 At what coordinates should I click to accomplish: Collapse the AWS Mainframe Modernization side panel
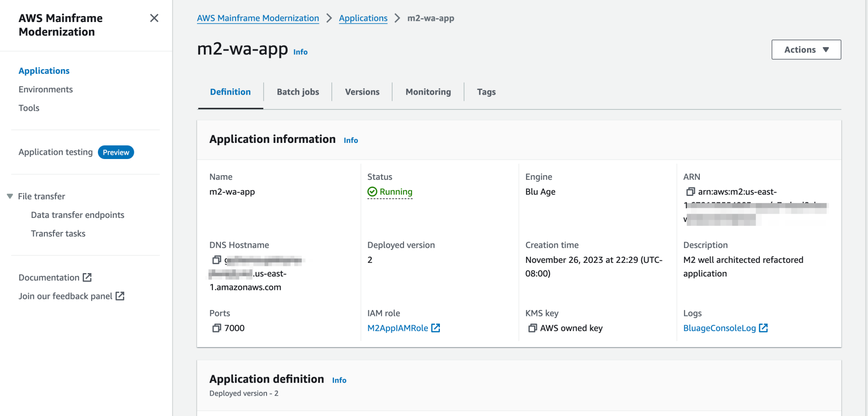154,18
